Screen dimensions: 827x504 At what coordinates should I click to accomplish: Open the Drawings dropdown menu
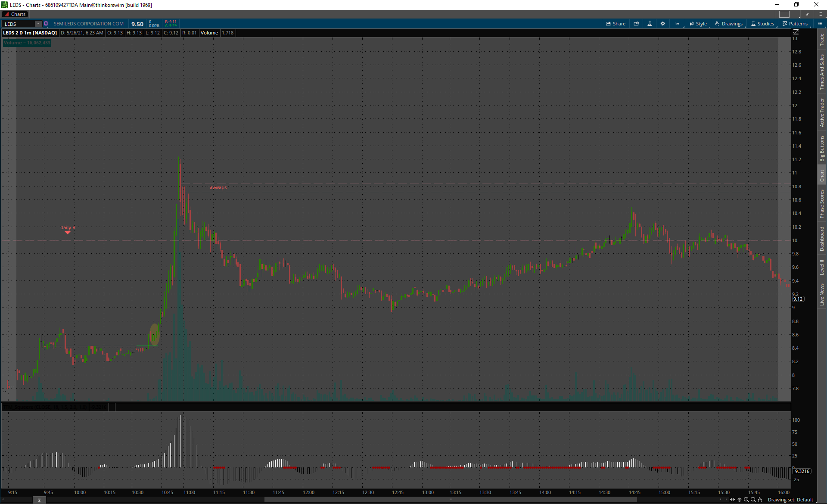[x=729, y=24]
